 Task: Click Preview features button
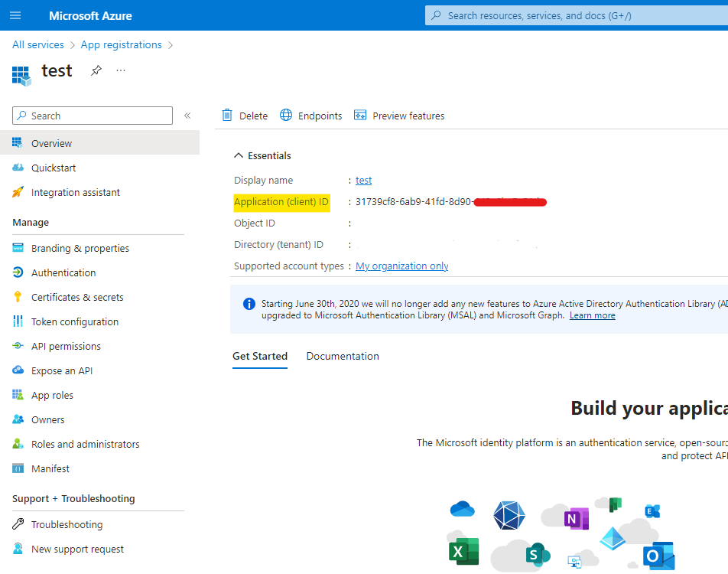click(399, 116)
